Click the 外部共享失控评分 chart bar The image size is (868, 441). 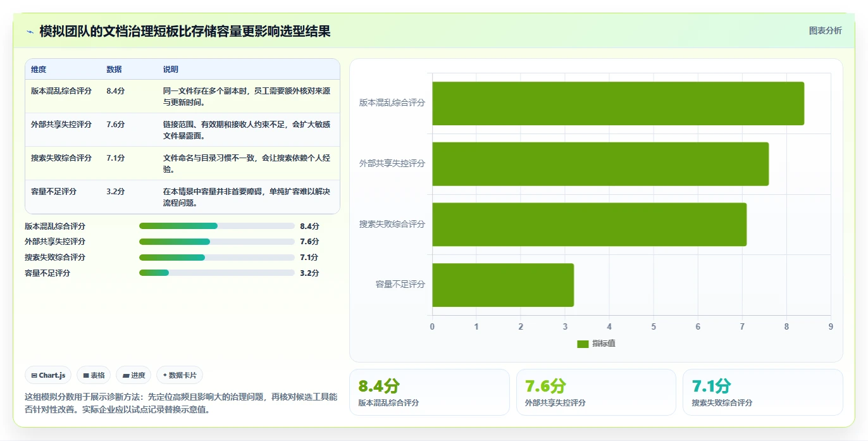click(600, 164)
